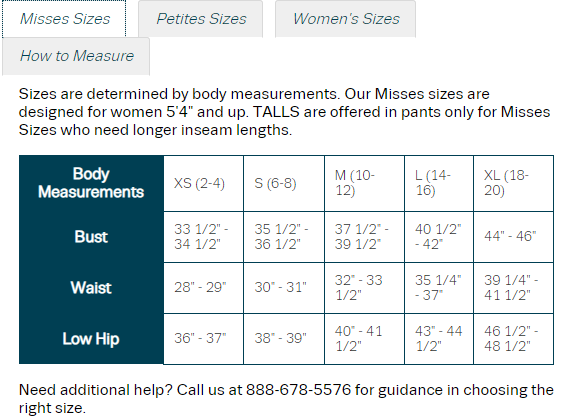Select the M (10-12) size column header
Screen dimensions: 571x417
(x=364, y=183)
